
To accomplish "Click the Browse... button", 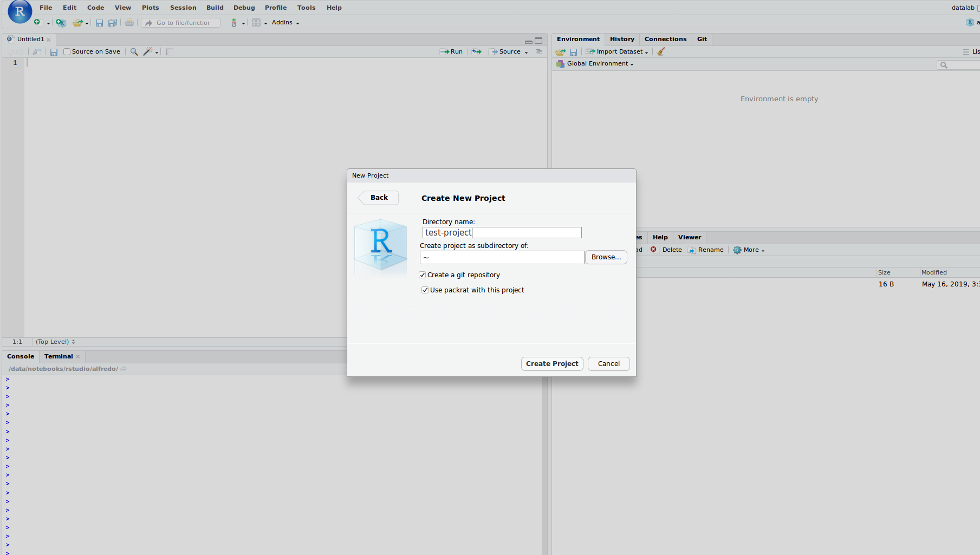I will tap(606, 257).
